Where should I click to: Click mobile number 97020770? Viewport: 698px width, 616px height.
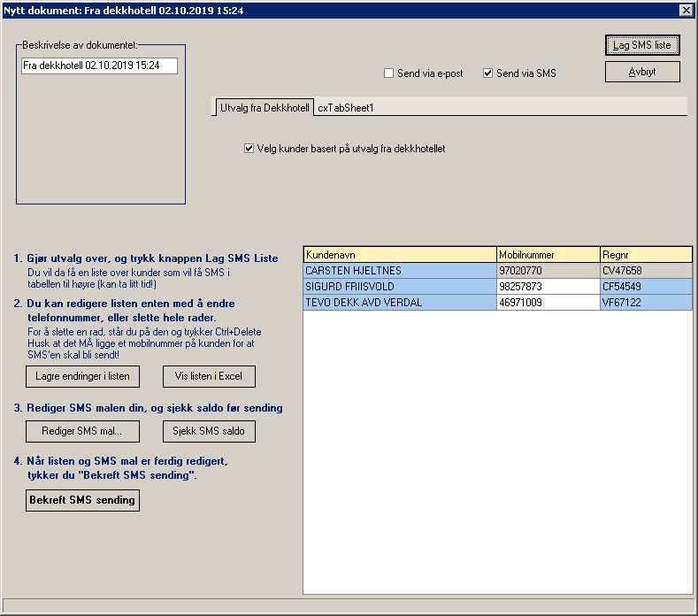[548, 270]
